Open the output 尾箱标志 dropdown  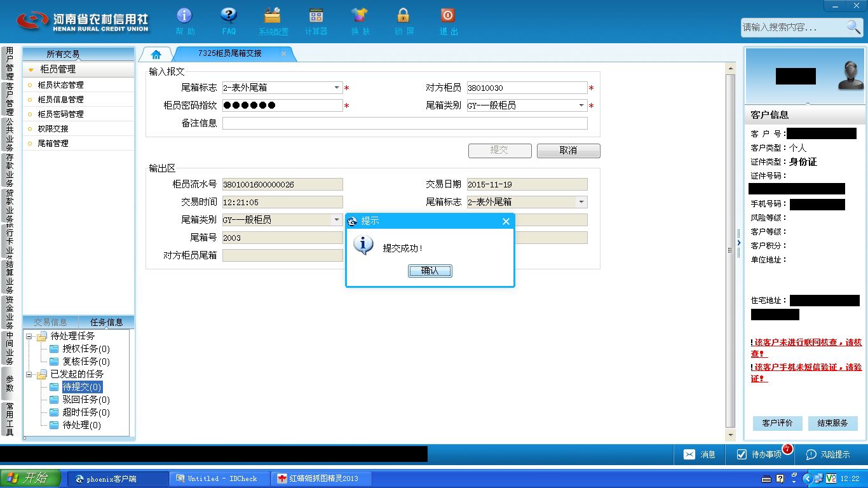(581, 202)
